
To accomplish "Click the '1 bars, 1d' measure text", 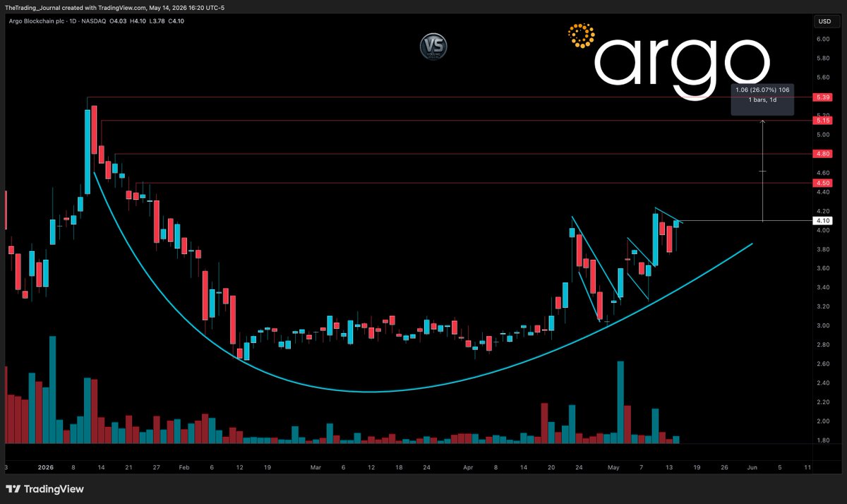I will pyautogui.click(x=762, y=100).
